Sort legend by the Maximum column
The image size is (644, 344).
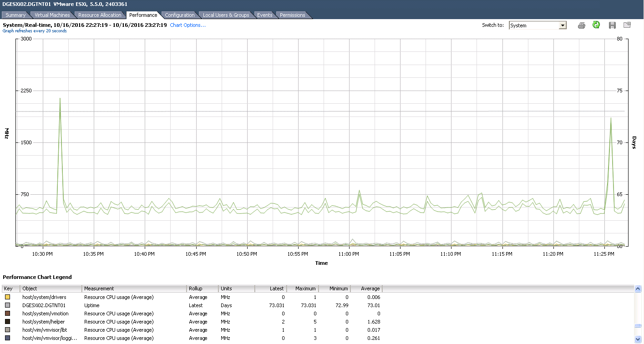(302, 288)
